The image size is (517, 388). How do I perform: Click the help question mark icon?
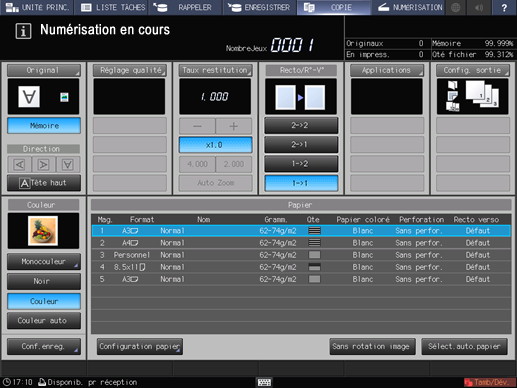pyautogui.click(x=504, y=7)
